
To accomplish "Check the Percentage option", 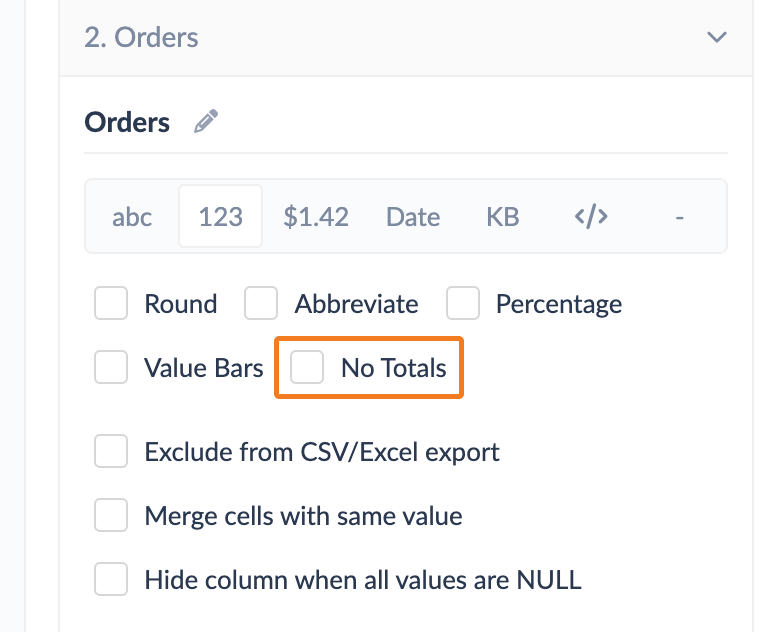I will click(x=463, y=303).
